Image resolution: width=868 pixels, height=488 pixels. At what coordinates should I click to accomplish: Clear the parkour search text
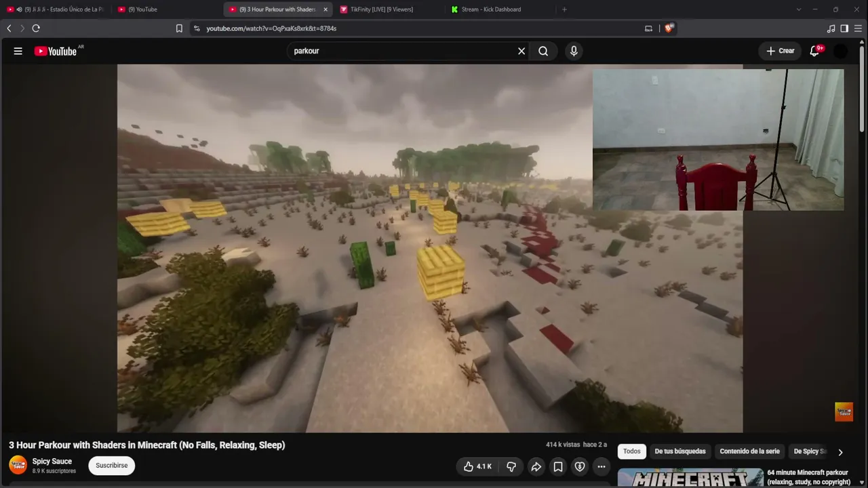521,51
